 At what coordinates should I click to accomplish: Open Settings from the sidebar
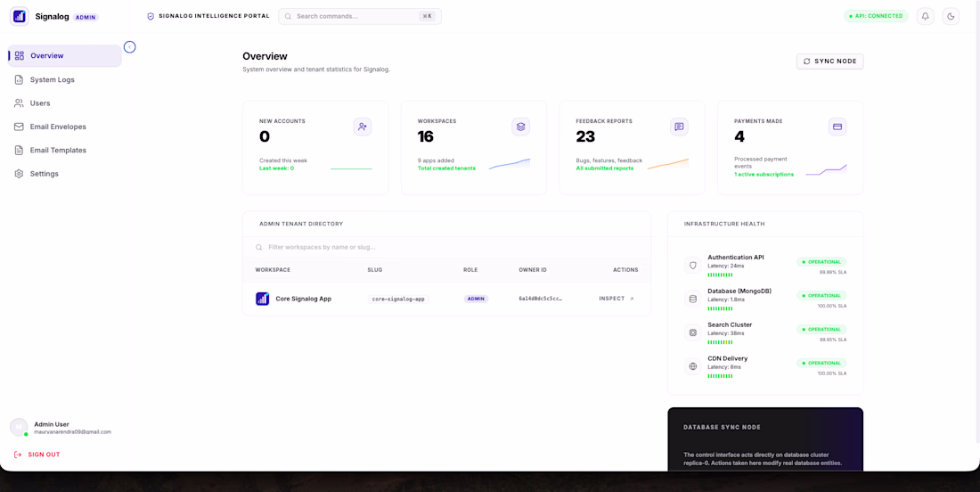coord(64,174)
